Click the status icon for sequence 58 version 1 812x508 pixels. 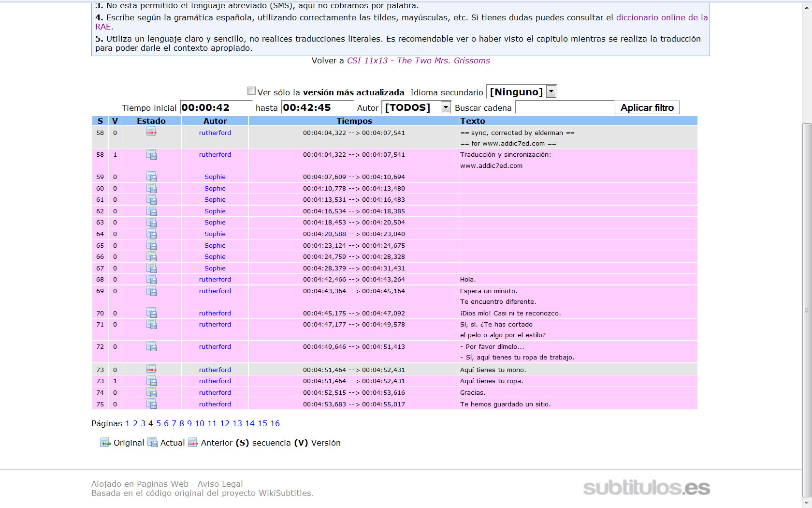tap(151, 155)
